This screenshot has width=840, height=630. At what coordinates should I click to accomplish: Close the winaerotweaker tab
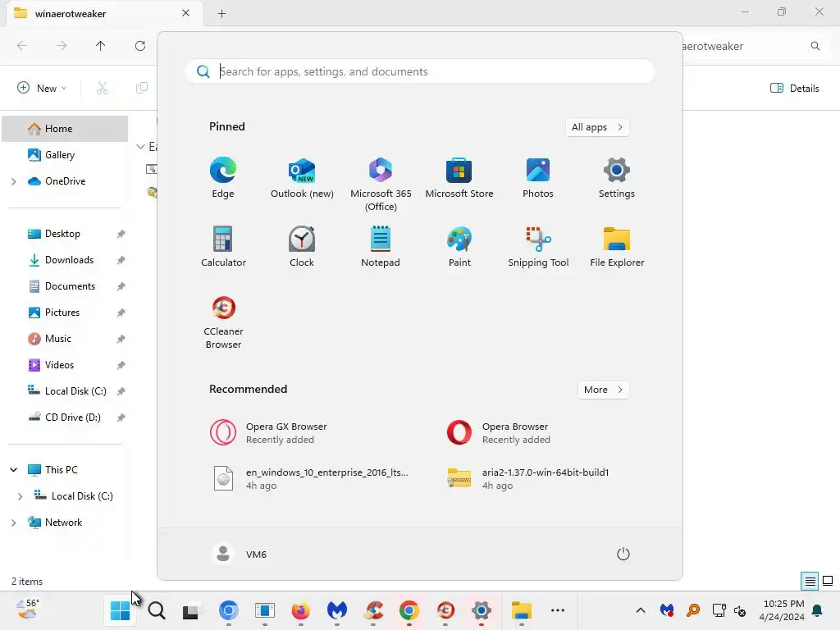tap(186, 13)
